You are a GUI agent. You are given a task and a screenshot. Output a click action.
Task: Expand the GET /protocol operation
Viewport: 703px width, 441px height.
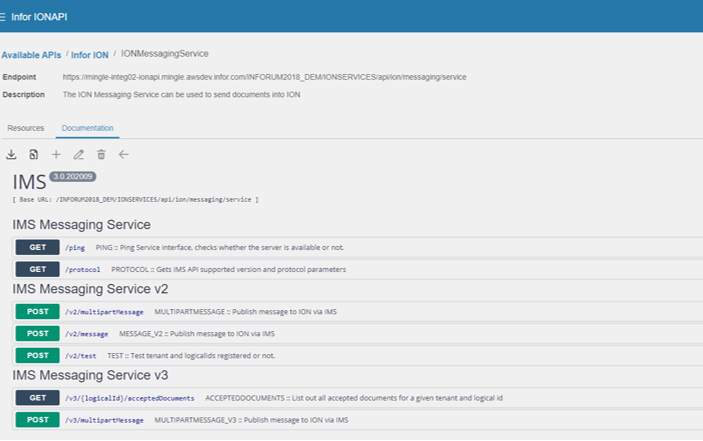click(38, 269)
